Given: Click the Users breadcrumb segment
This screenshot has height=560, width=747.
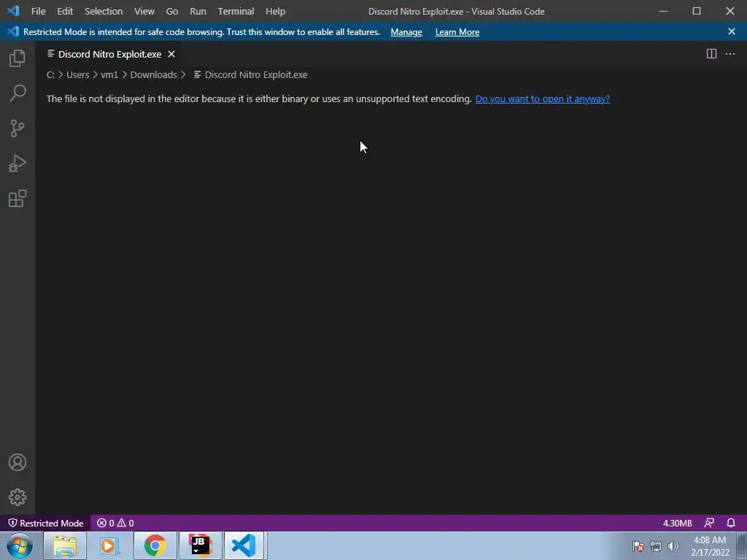Looking at the screenshot, I should pyautogui.click(x=77, y=75).
